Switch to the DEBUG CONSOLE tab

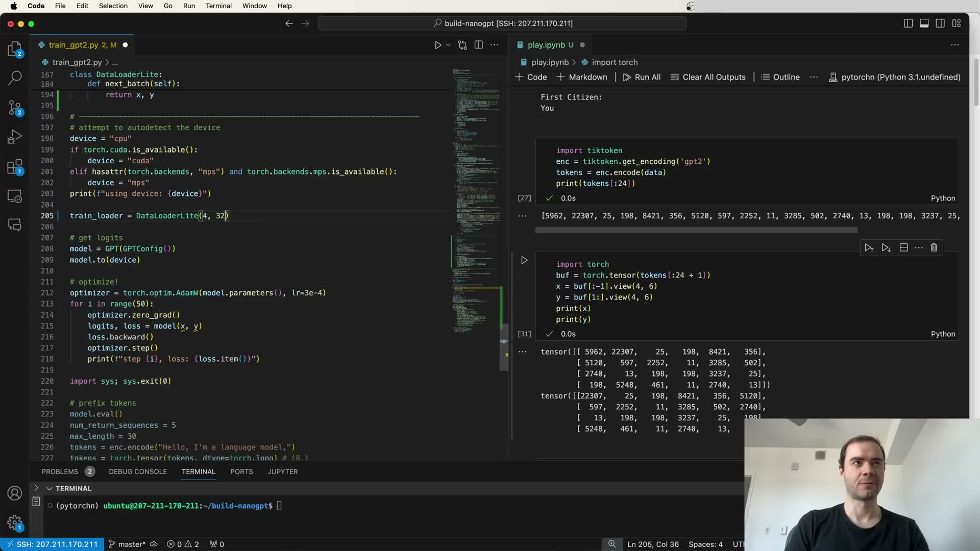tap(138, 471)
